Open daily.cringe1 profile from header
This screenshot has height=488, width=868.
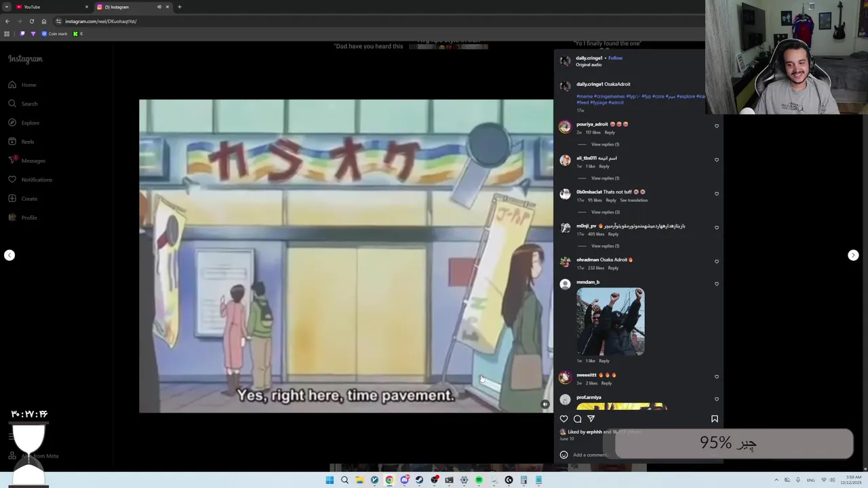point(589,58)
